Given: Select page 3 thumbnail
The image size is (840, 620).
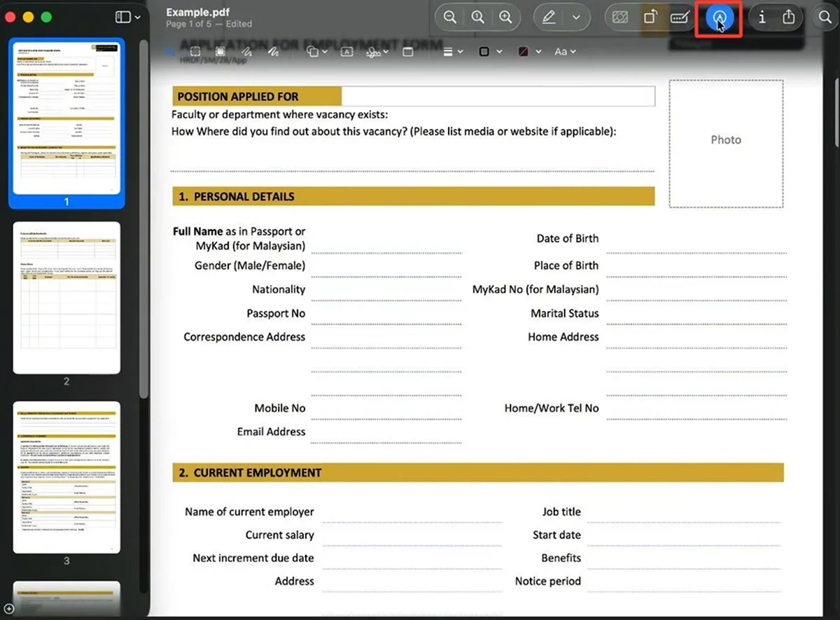Looking at the screenshot, I should [66, 478].
